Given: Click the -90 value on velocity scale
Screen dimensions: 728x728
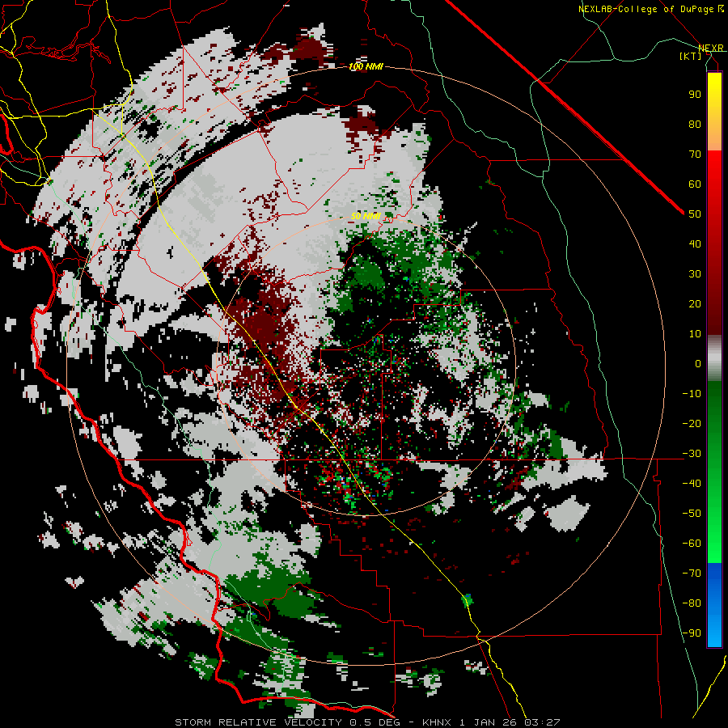Looking at the screenshot, I should tap(692, 633).
